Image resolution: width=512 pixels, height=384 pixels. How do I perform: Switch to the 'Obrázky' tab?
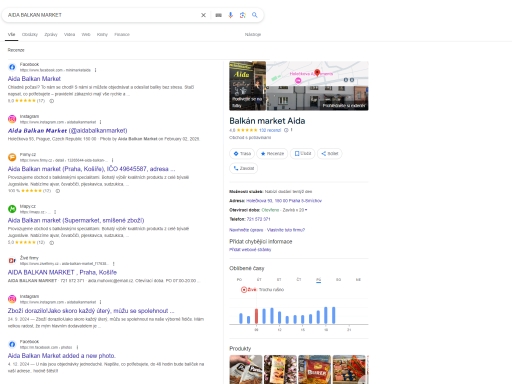point(30,34)
